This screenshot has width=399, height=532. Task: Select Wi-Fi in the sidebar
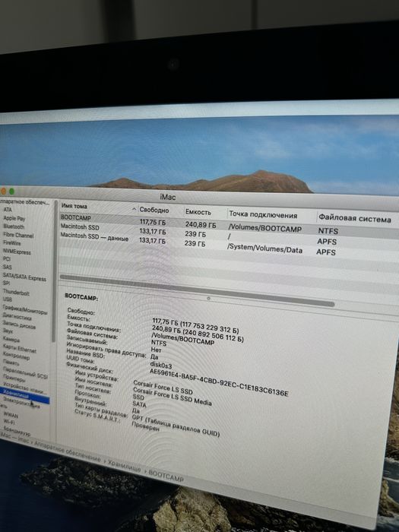click(9, 422)
